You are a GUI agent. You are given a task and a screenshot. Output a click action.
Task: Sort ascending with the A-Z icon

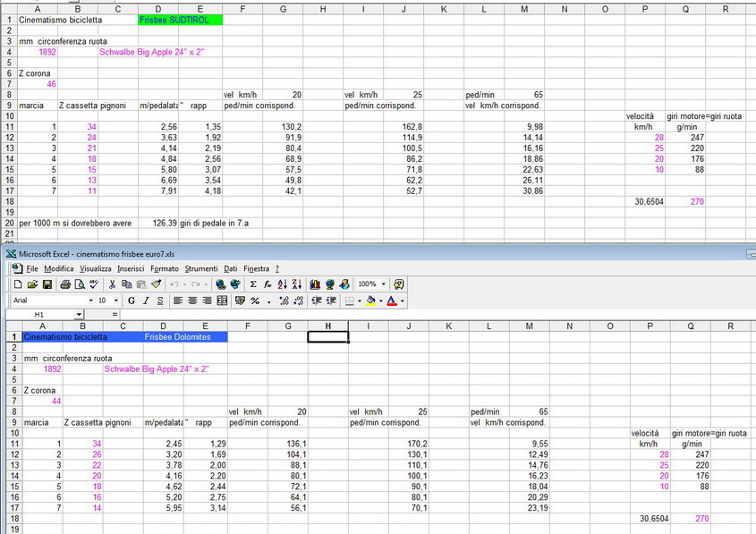282,284
